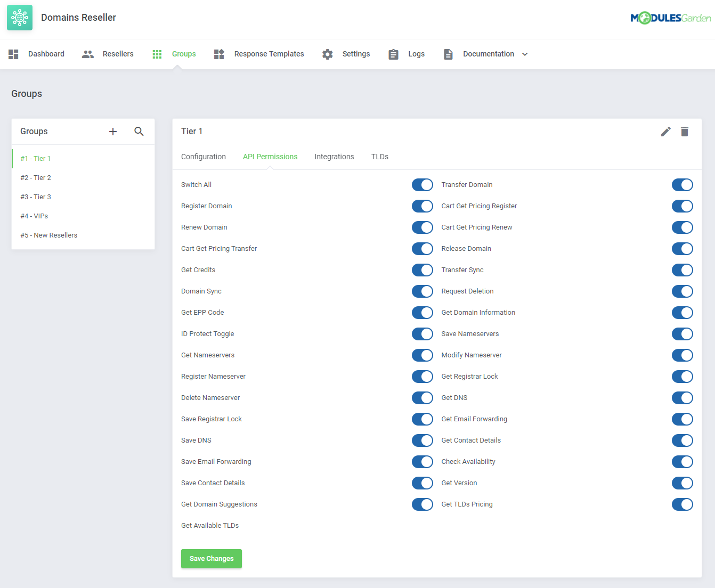This screenshot has width=715, height=588.
Task: Toggle the Switch All control
Action: point(423,185)
